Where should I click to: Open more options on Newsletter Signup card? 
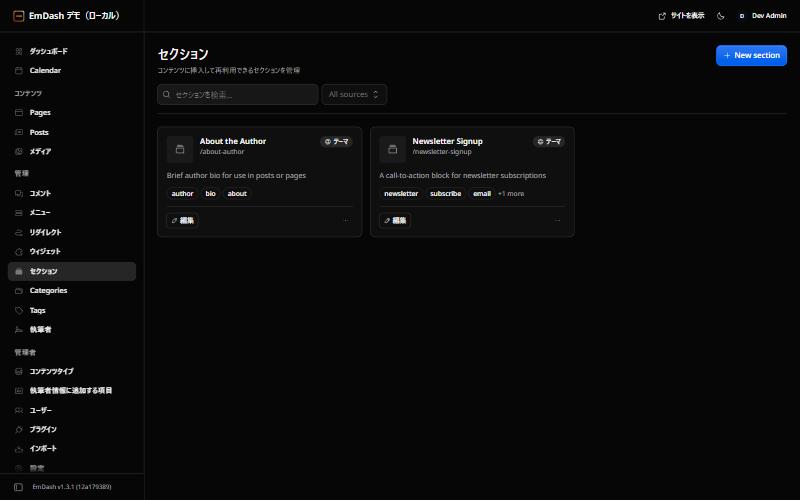[x=558, y=220]
